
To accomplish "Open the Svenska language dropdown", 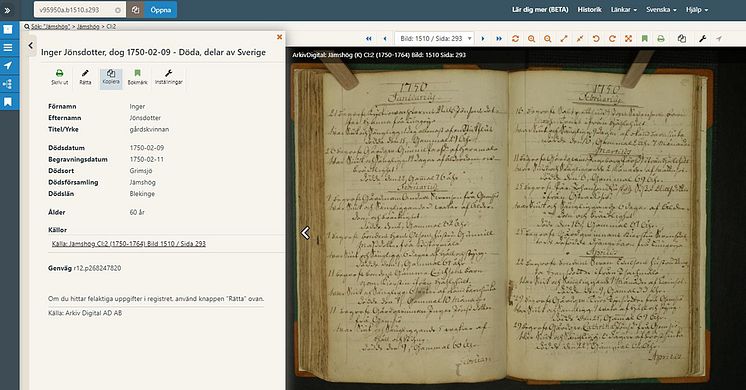I will click(661, 10).
